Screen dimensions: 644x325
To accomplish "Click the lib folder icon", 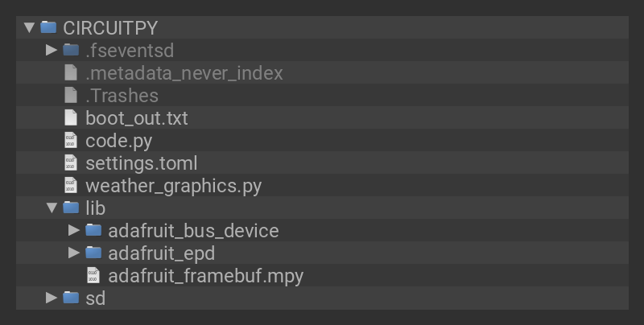I will 71,208.
